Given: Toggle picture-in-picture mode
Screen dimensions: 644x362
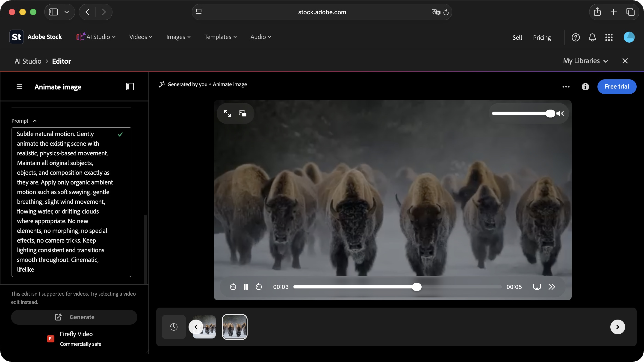Looking at the screenshot, I should (x=242, y=113).
